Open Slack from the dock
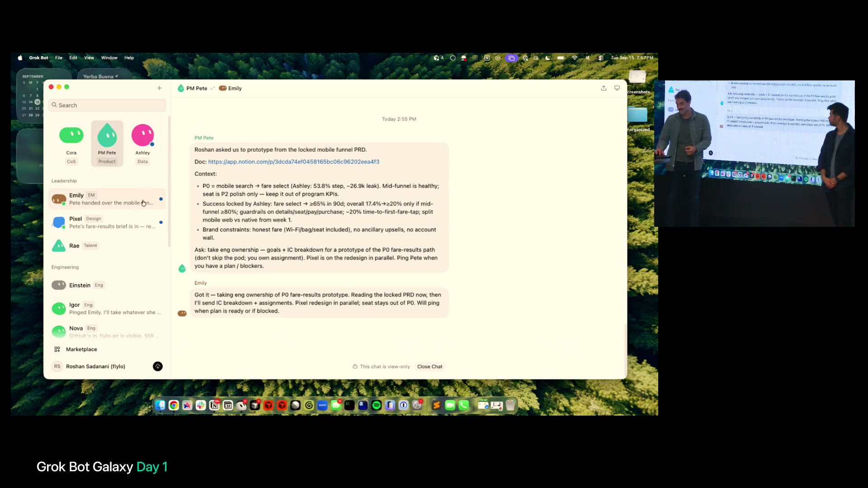The image size is (868, 488). coord(201,405)
